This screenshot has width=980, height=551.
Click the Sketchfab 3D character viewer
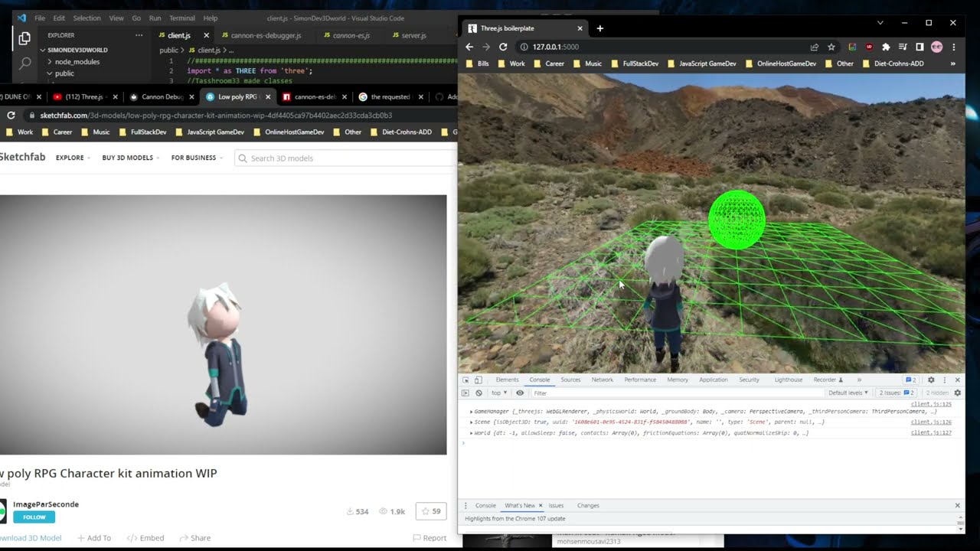(x=223, y=324)
